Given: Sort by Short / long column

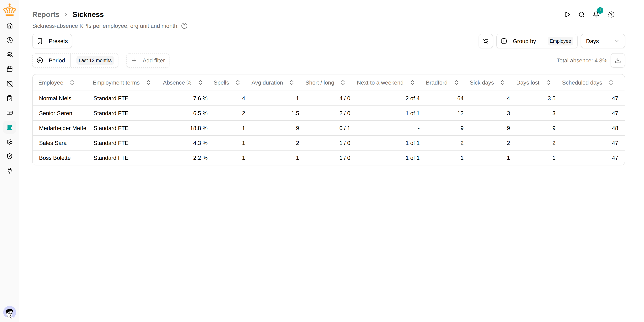Looking at the screenshot, I should (325, 83).
